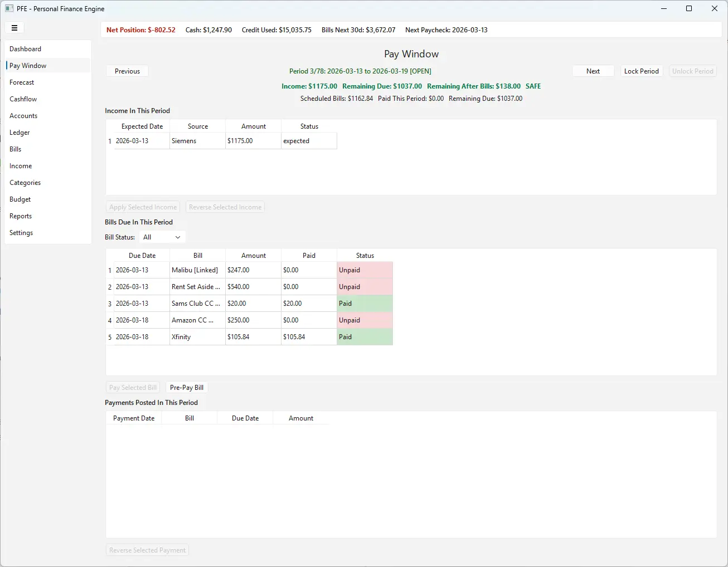Toggle the hamburger menu sidebar button
The height and width of the screenshot is (567, 728).
pyautogui.click(x=14, y=28)
